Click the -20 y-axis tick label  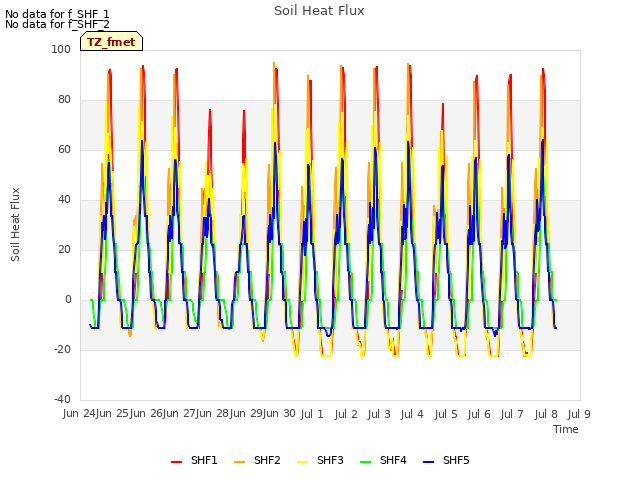pos(62,349)
